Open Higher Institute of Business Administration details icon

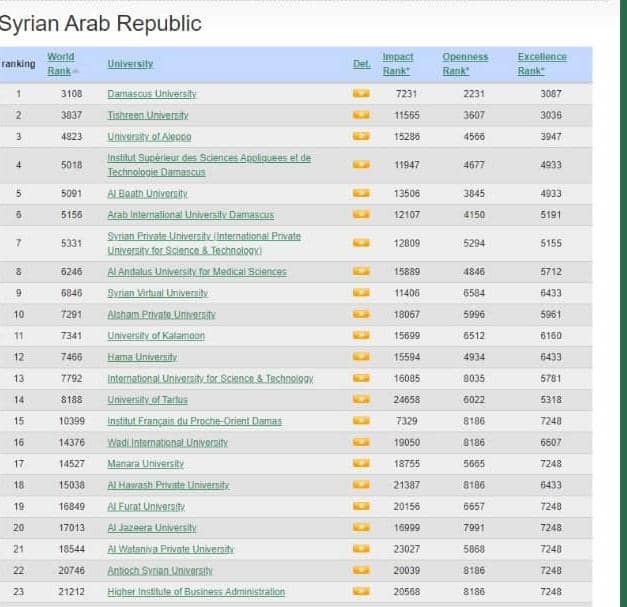(x=361, y=591)
